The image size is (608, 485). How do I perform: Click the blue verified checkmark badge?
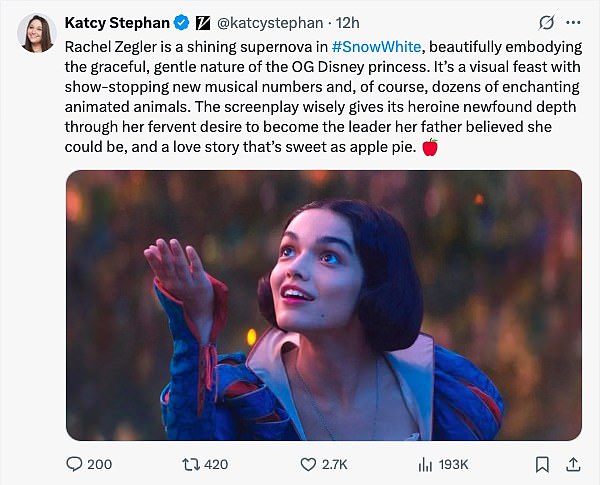(x=181, y=22)
